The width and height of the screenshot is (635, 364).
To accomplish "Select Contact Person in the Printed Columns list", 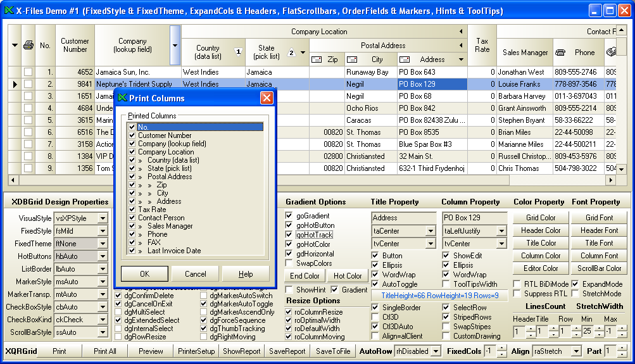I will point(161,218).
